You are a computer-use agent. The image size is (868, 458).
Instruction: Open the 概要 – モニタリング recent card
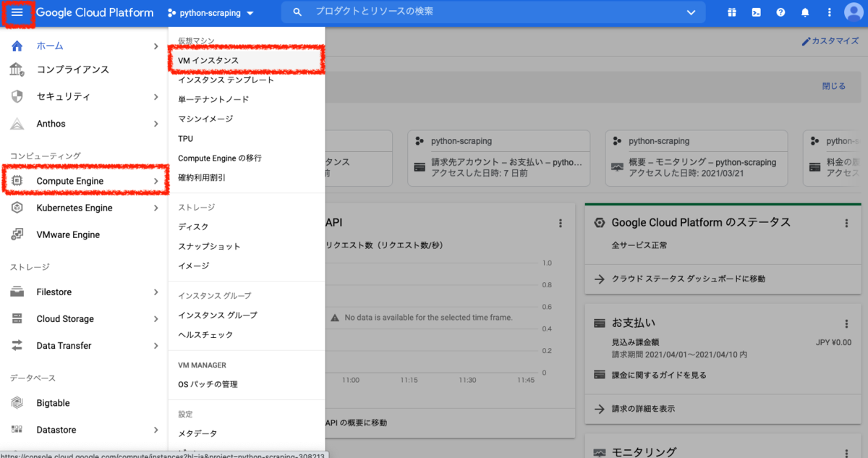[x=697, y=159]
